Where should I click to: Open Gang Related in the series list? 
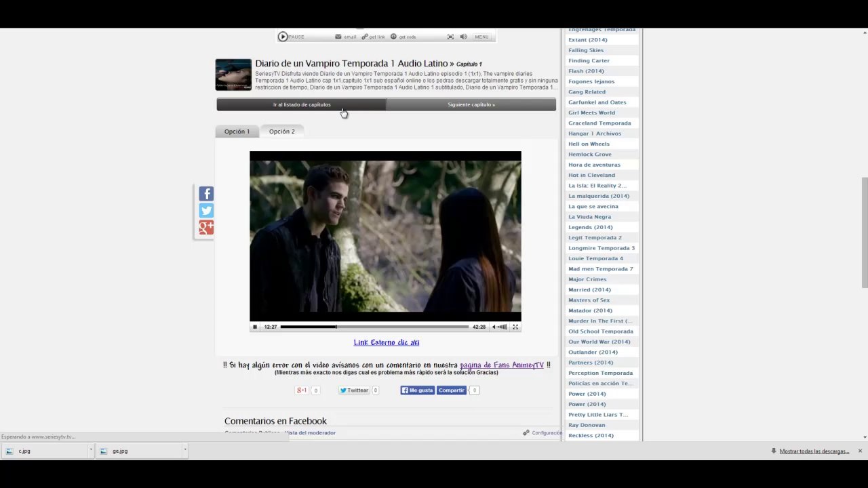coord(587,92)
